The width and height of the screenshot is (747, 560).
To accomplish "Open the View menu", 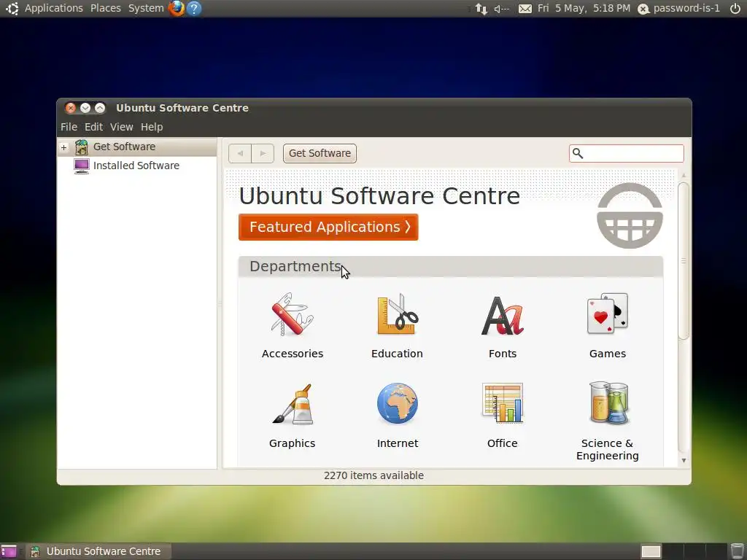I will coord(122,127).
